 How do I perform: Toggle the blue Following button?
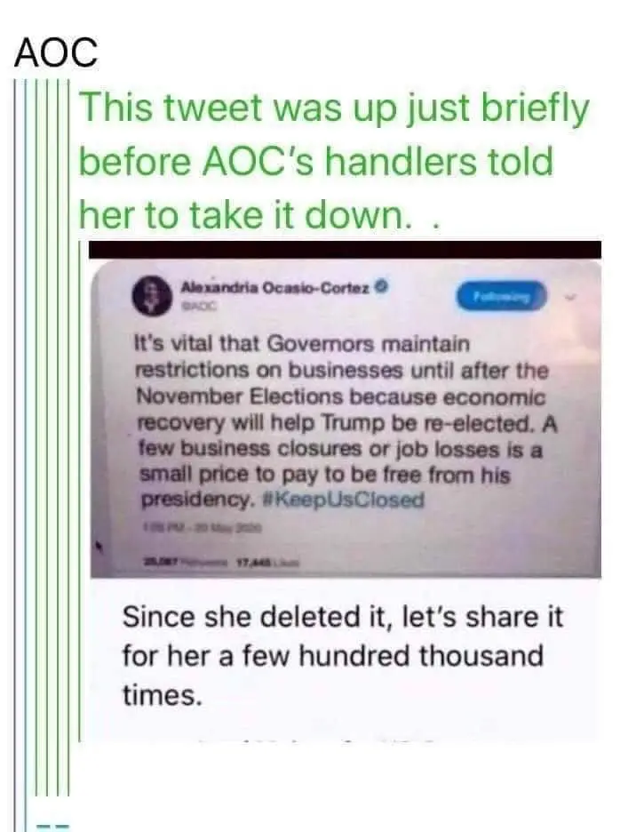point(504,297)
